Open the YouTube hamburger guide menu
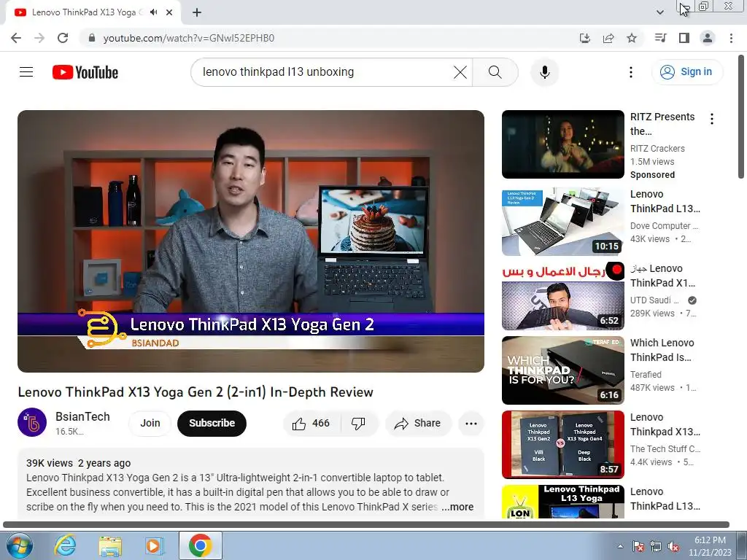This screenshot has width=747, height=560. [x=26, y=72]
